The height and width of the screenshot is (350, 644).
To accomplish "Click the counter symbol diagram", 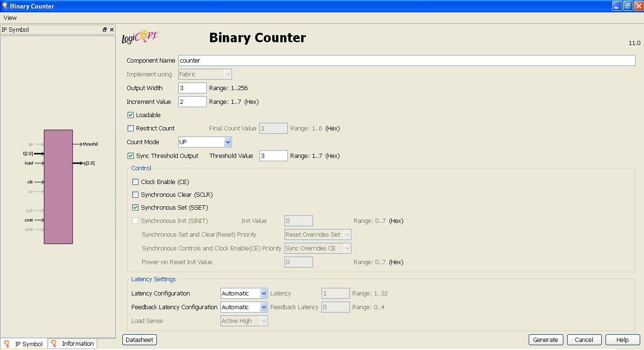I will point(58,186).
